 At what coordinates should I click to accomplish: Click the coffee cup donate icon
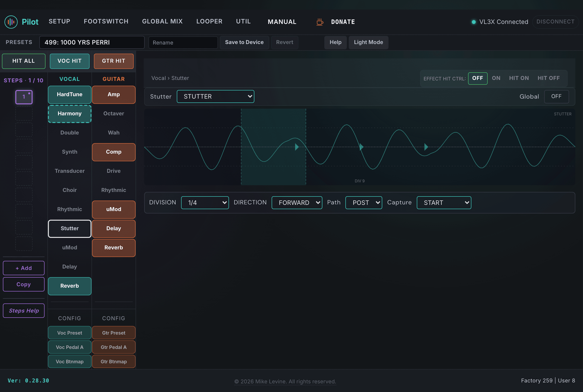coord(320,22)
